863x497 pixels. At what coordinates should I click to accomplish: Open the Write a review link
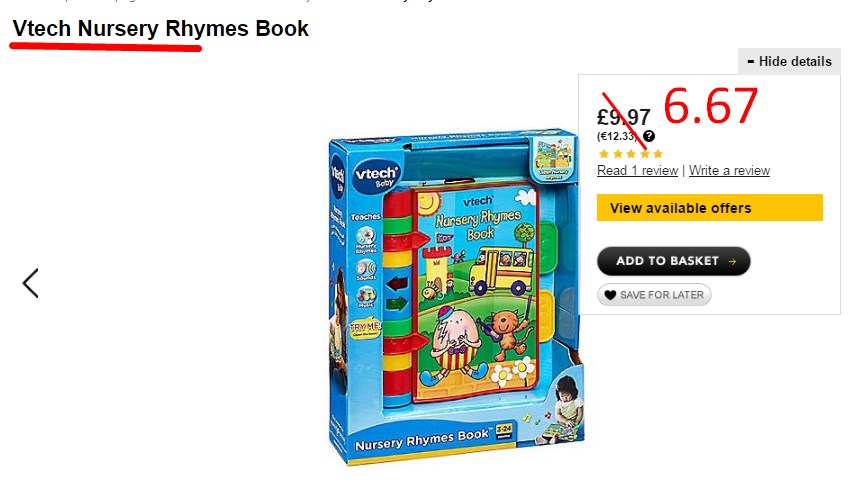click(729, 171)
